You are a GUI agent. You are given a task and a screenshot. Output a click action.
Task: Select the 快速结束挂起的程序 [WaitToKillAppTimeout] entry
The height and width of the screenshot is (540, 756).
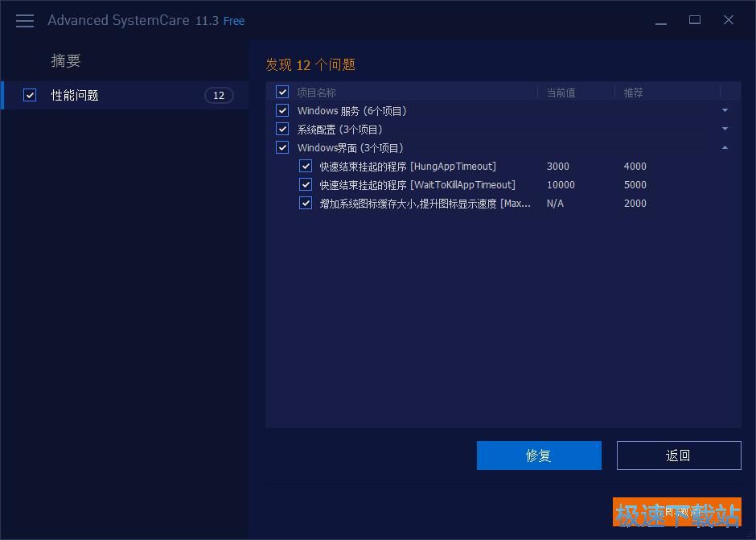417,185
